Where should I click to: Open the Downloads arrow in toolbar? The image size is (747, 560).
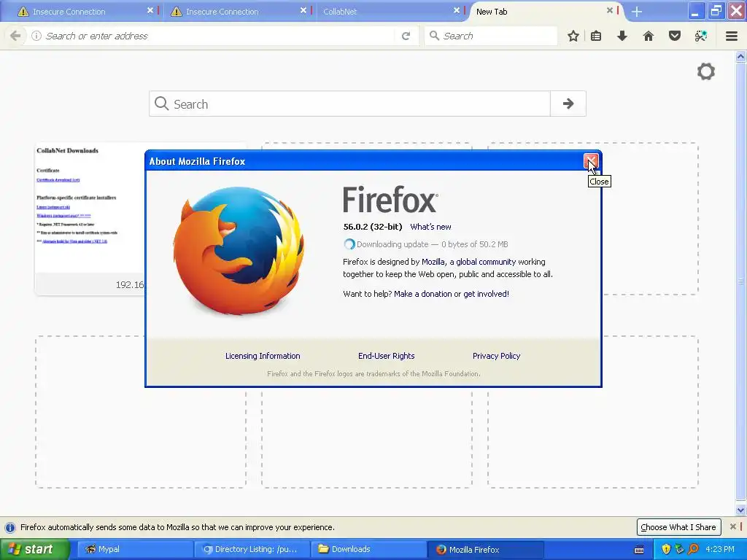click(622, 36)
